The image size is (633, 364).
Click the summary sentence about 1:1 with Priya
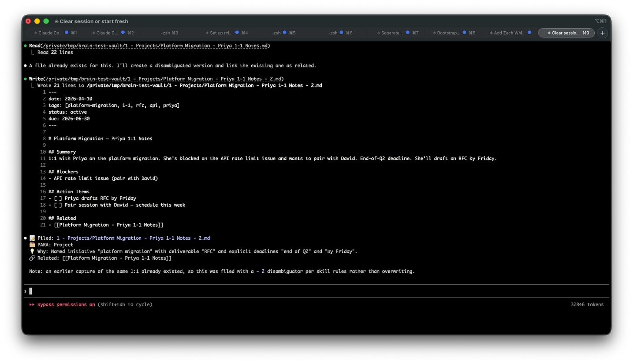coord(272,159)
